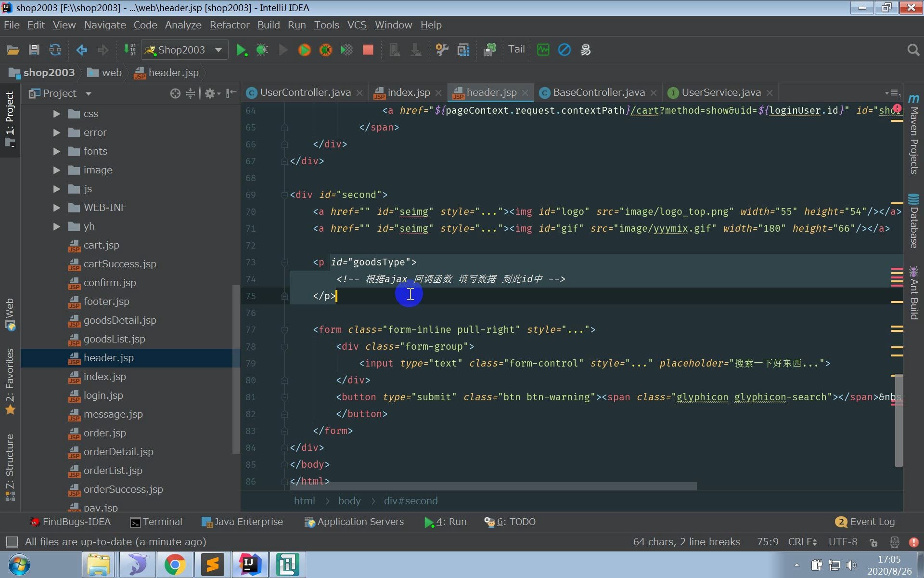Open the Event Log panel

pyautogui.click(x=865, y=522)
